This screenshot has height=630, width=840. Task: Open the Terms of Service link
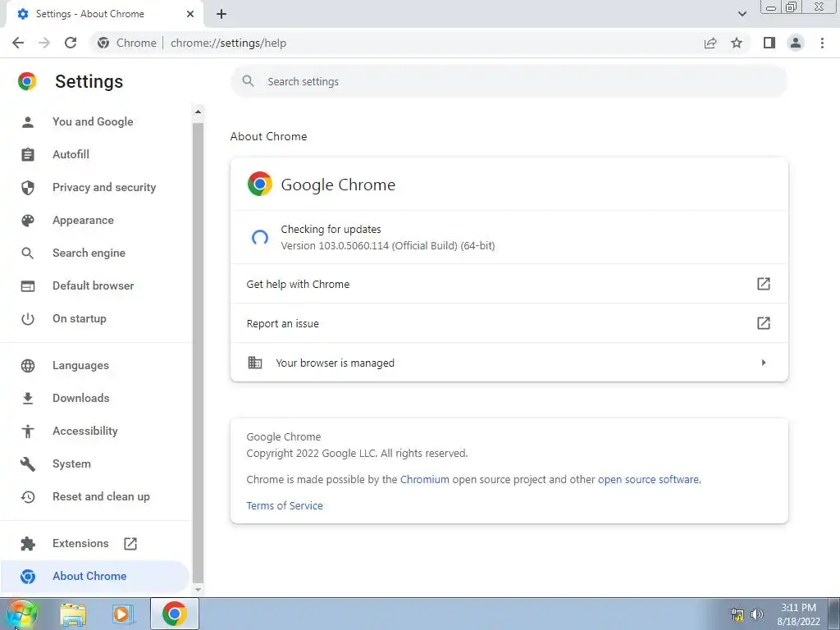point(285,505)
